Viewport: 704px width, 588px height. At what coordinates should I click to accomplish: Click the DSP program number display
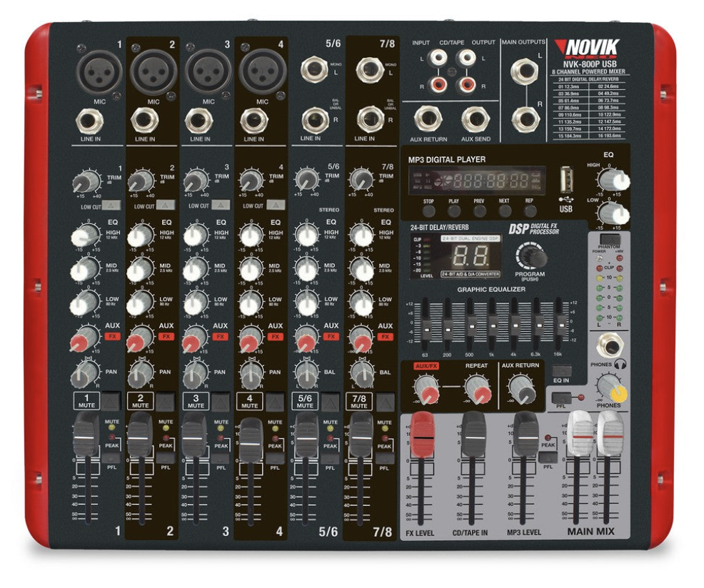(x=471, y=257)
